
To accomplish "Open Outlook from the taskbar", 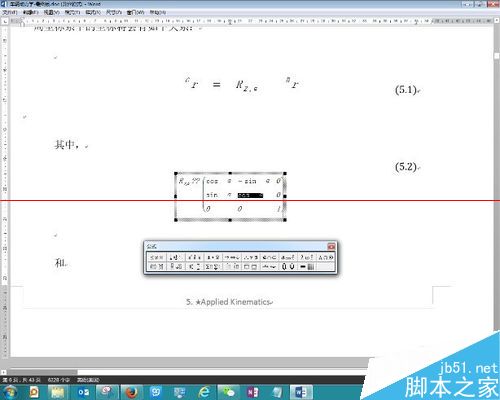I will point(83,392).
